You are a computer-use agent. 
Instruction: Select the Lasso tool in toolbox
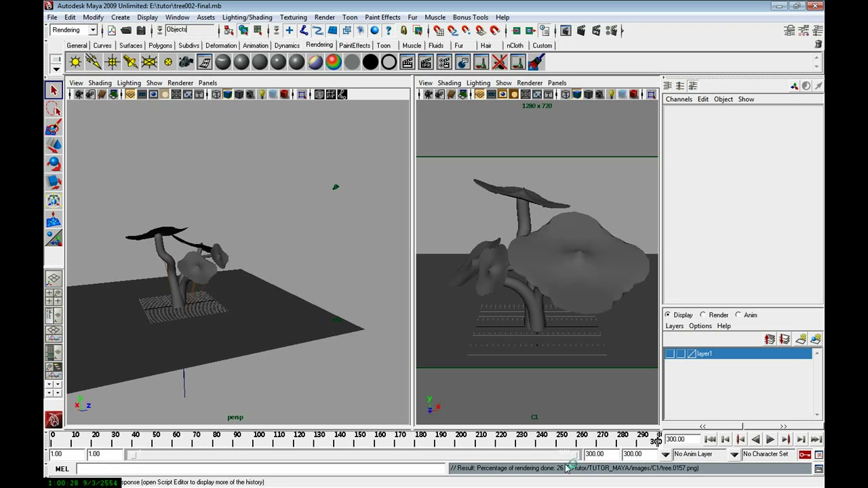(x=54, y=108)
